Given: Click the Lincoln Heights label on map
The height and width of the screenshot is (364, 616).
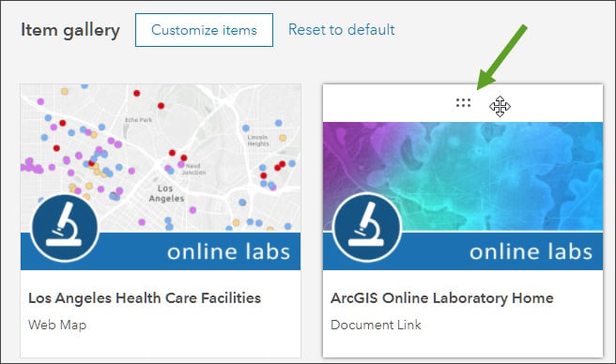Looking at the screenshot, I should (258, 140).
